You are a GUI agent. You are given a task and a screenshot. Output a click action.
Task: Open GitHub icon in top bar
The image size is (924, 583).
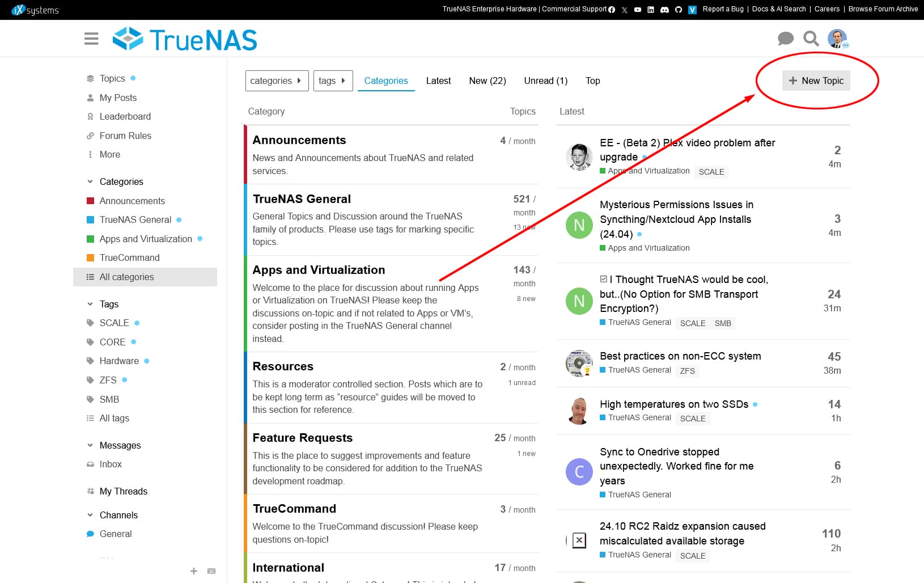click(x=678, y=10)
